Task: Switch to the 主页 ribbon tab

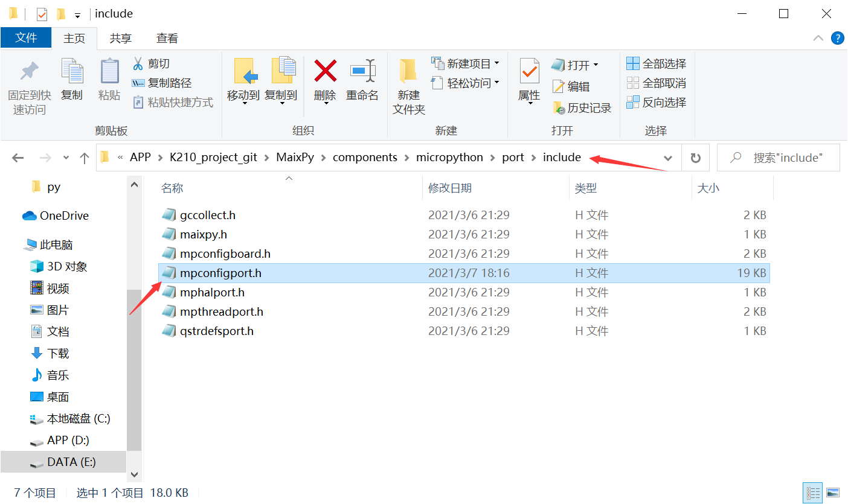Action: (74, 38)
